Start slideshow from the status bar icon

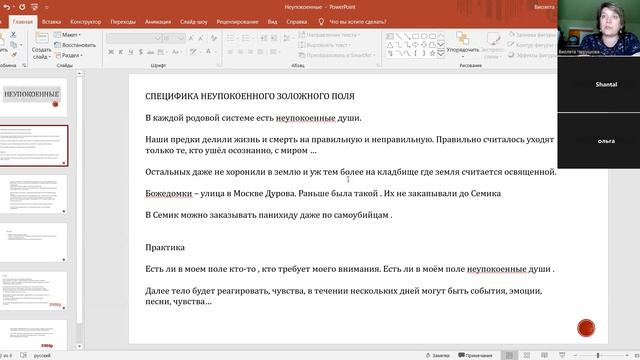tap(562, 356)
